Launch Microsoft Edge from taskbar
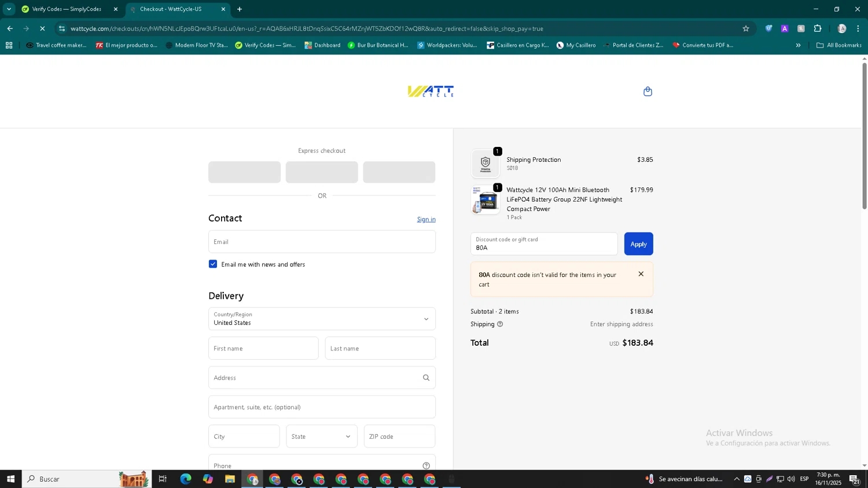868x488 pixels. point(185,479)
